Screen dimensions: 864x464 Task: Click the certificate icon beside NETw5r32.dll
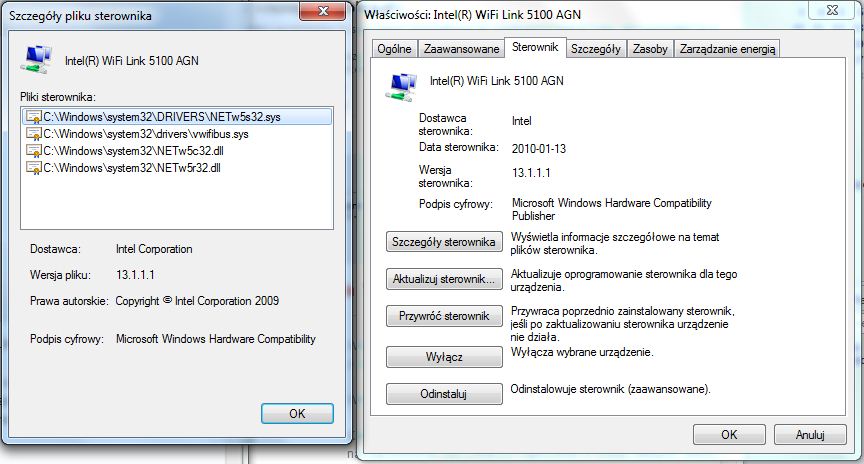(34, 168)
